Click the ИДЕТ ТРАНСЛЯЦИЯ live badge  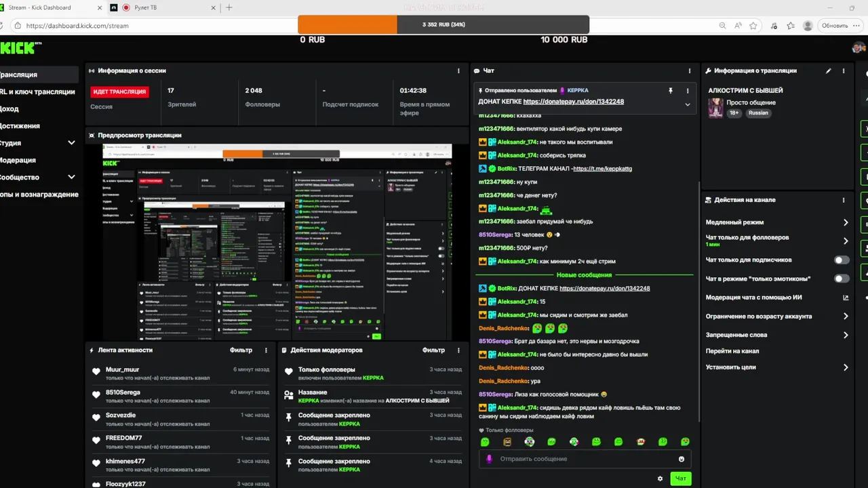120,91
